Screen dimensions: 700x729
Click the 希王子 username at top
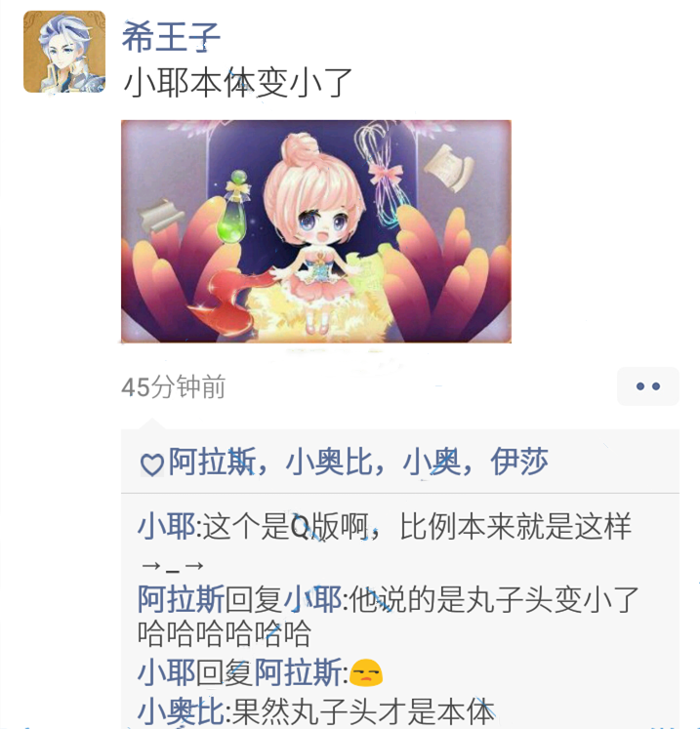(x=171, y=37)
